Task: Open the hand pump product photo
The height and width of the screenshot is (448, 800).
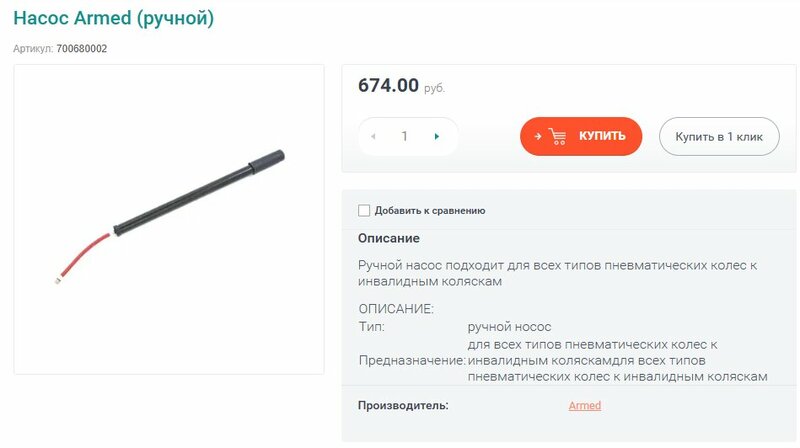Action: [x=169, y=219]
